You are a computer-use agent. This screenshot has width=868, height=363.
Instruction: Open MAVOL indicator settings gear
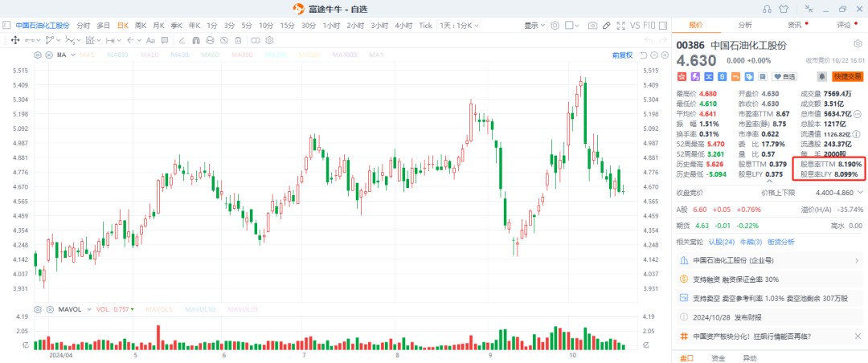(38, 309)
